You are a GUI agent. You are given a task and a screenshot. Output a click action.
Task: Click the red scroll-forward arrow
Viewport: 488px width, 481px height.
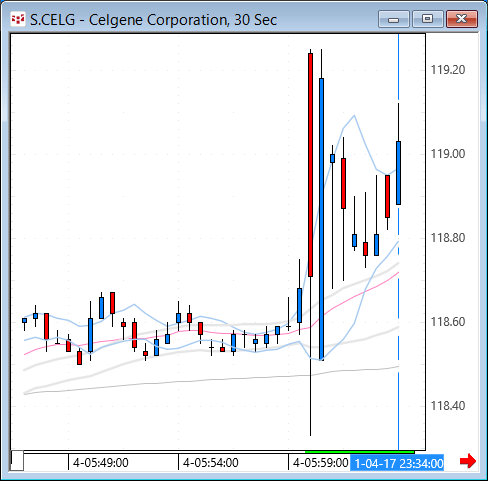coord(468,461)
